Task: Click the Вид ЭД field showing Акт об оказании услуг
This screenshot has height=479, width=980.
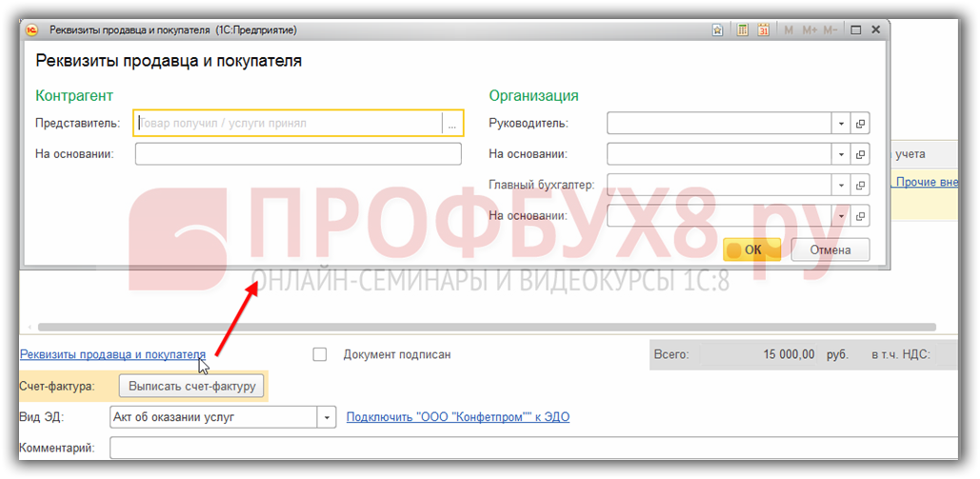Action: 213,417
